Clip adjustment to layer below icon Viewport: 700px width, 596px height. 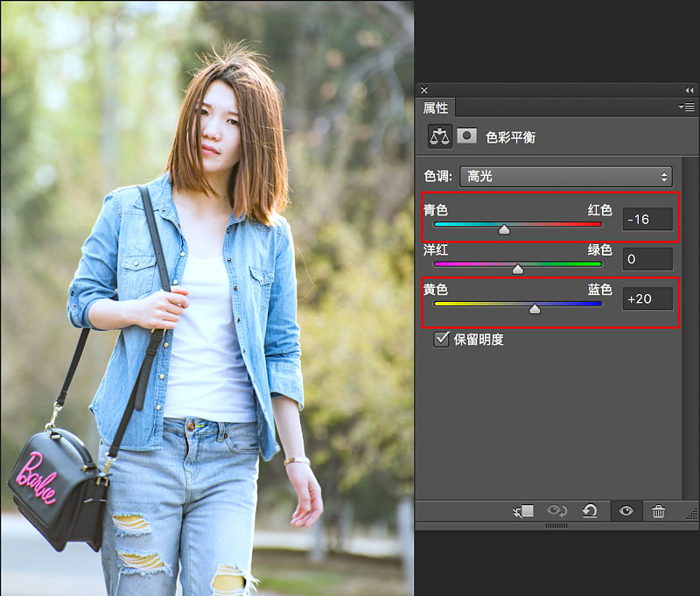coord(523,511)
